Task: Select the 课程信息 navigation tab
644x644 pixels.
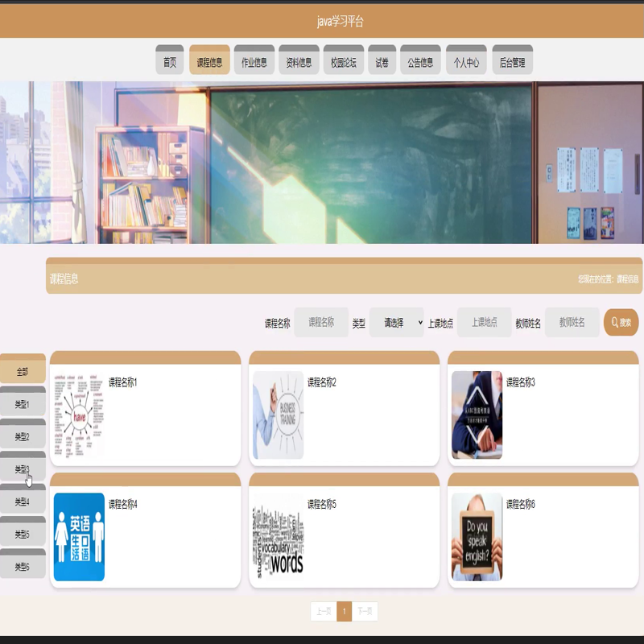Action: coord(209,60)
